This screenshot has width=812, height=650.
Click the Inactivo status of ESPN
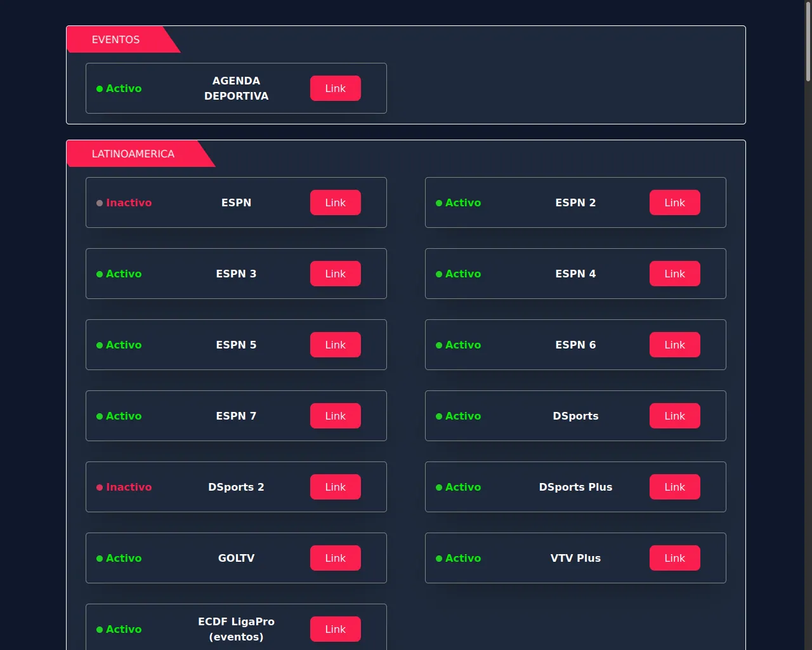point(124,202)
